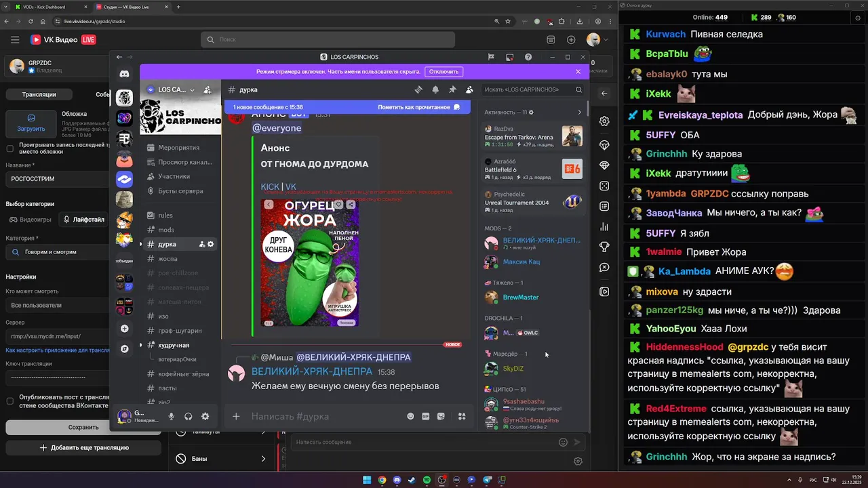Screen dimensions: 868x488
Task: Invite people icon next to LOS CARPINCHOS name
Action: pos(208,89)
